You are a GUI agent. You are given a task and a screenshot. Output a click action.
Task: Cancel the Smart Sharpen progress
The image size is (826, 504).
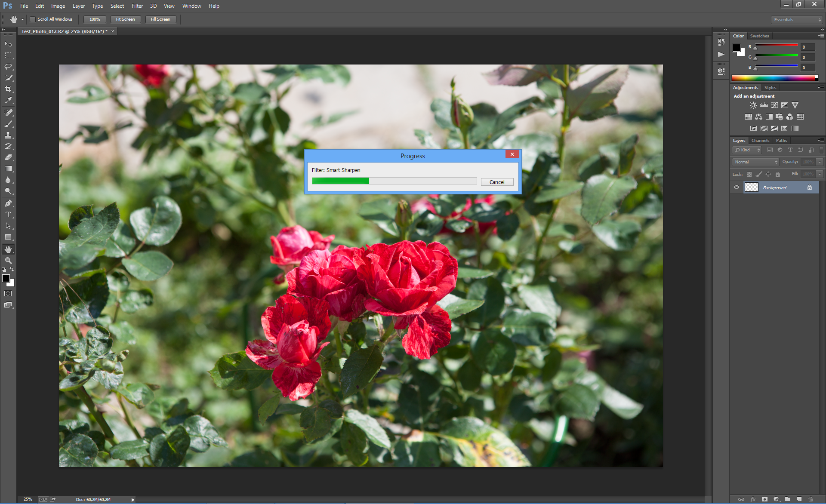tap(497, 182)
